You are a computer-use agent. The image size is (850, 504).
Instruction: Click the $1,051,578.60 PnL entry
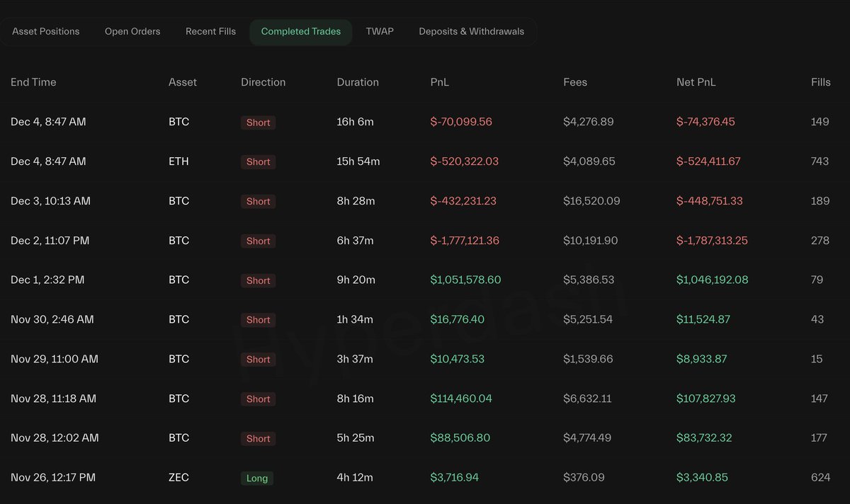click(465, 280)
